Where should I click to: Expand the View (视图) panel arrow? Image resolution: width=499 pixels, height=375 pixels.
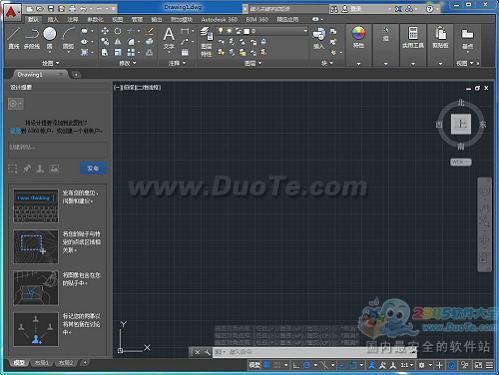472,63
